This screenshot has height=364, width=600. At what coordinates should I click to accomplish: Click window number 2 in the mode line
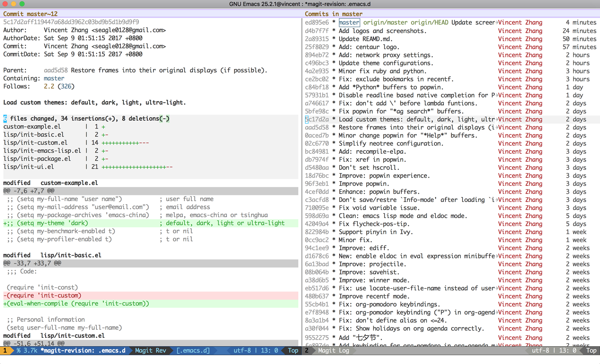[307, 351]
